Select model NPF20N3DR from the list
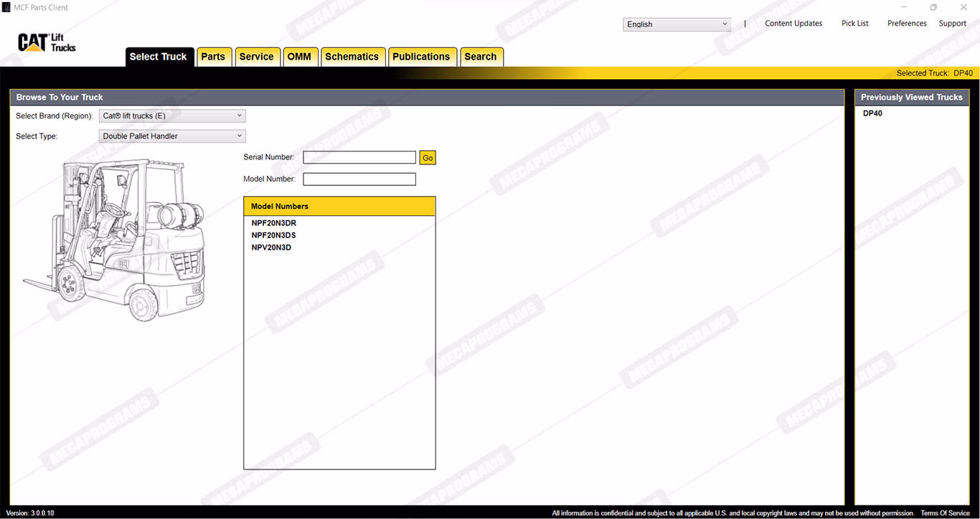This screenshot has width=980, height=519. [x=273, y=223]
